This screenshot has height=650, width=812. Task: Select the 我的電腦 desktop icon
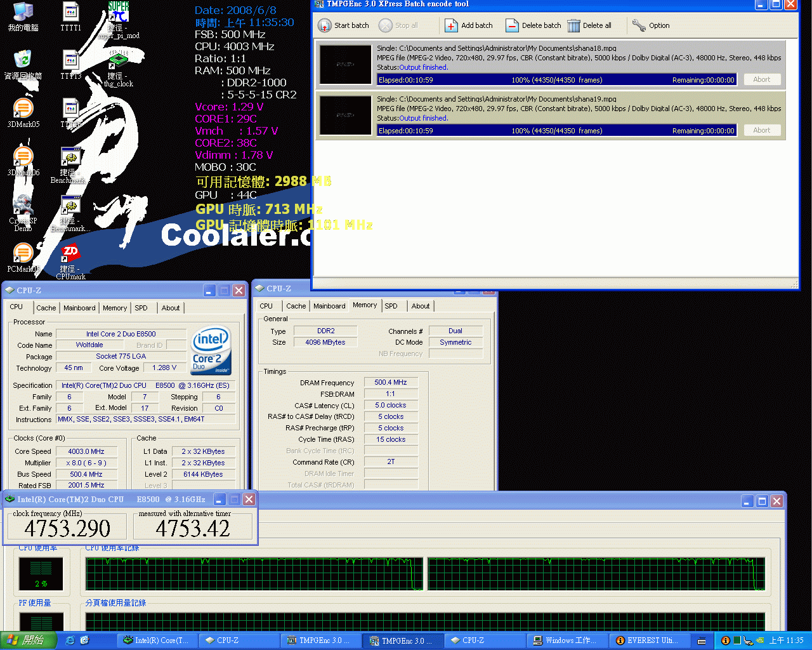tap(23, 11)
